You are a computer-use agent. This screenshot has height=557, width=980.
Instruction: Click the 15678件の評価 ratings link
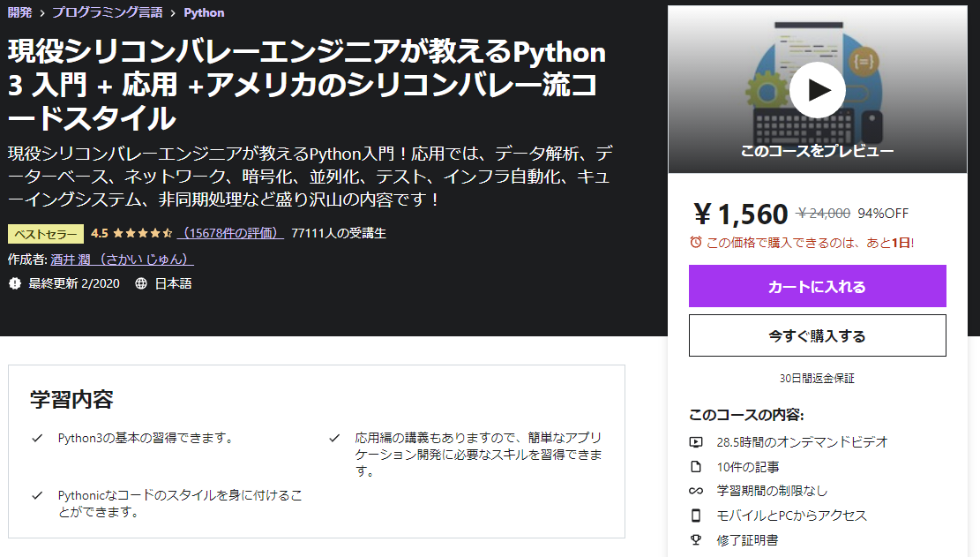click(230, 233)
